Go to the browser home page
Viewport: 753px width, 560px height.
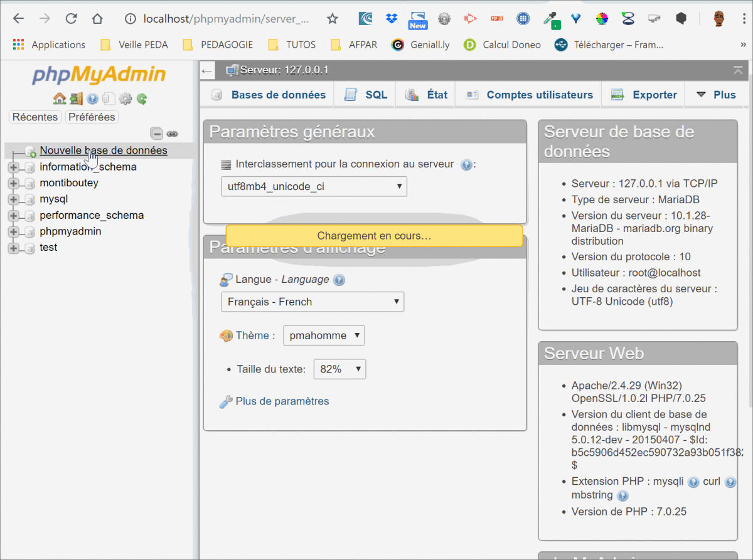point(97,19)
